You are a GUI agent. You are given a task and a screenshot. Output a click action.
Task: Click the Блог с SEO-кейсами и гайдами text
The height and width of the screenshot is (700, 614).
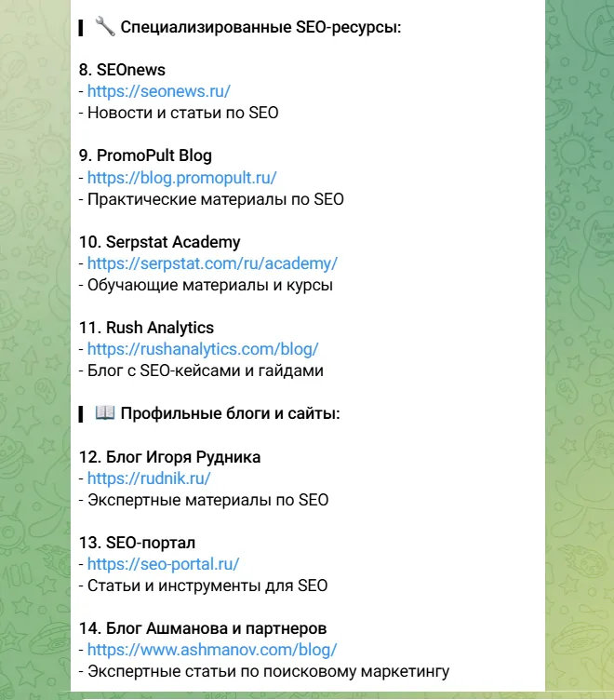206,370
